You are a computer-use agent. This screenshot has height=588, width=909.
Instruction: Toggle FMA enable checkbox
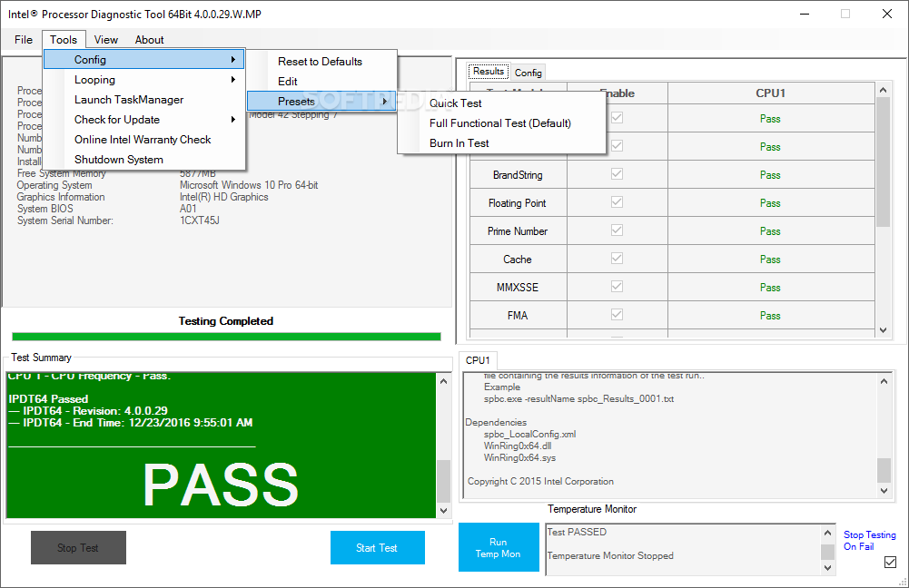pyautogui.click(x=617, y=314)
